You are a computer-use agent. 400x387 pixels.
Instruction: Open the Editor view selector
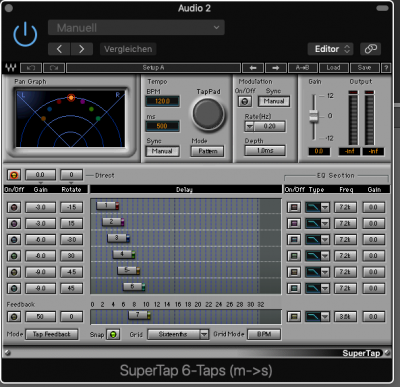click(330, 49)
